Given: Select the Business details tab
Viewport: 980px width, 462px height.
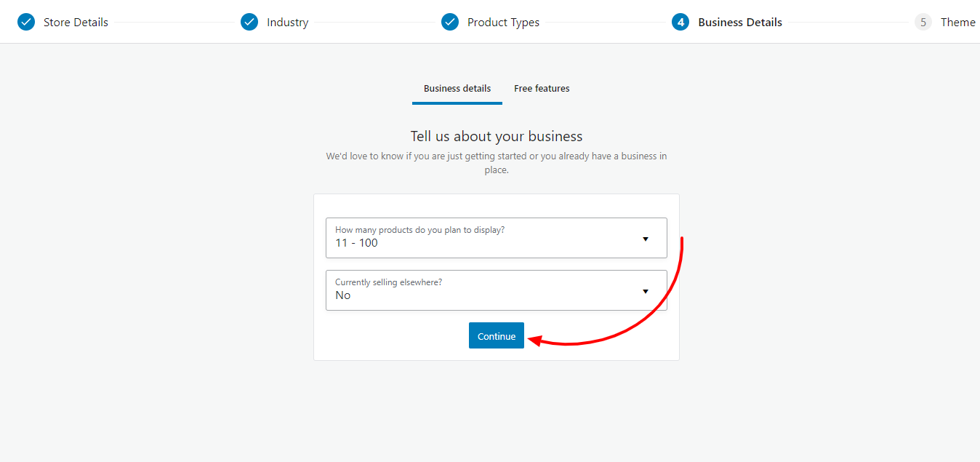Looking at the screenshot, I should click(457, 88).
